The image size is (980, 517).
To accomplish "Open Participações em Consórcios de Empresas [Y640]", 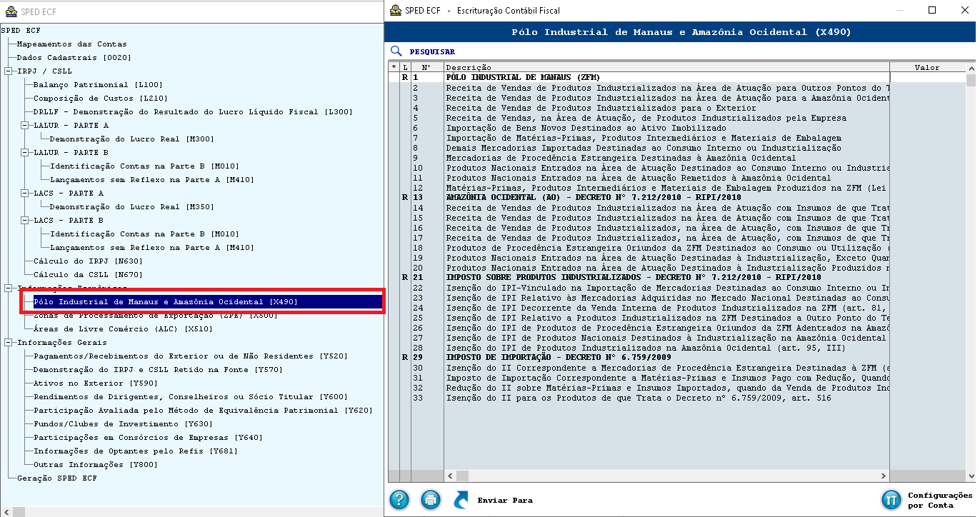I will 148,437.
